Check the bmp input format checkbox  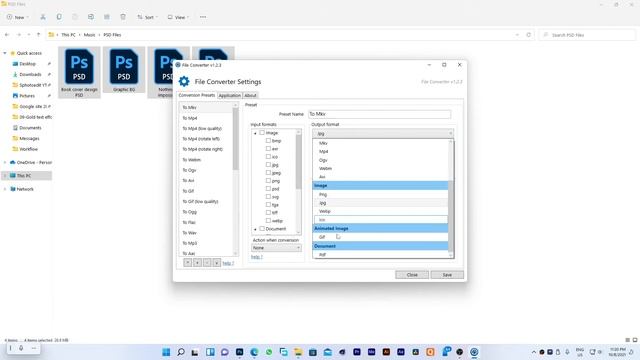pyautogui.click(x=268, y=140)
